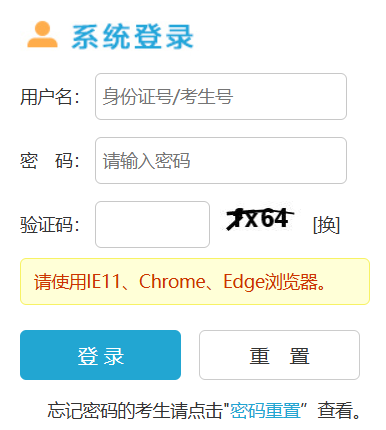Click the 忘记密码的考生请点击 hint text
Screen dimensions: 386x430
pyautogui.click(x=135, y=410)
